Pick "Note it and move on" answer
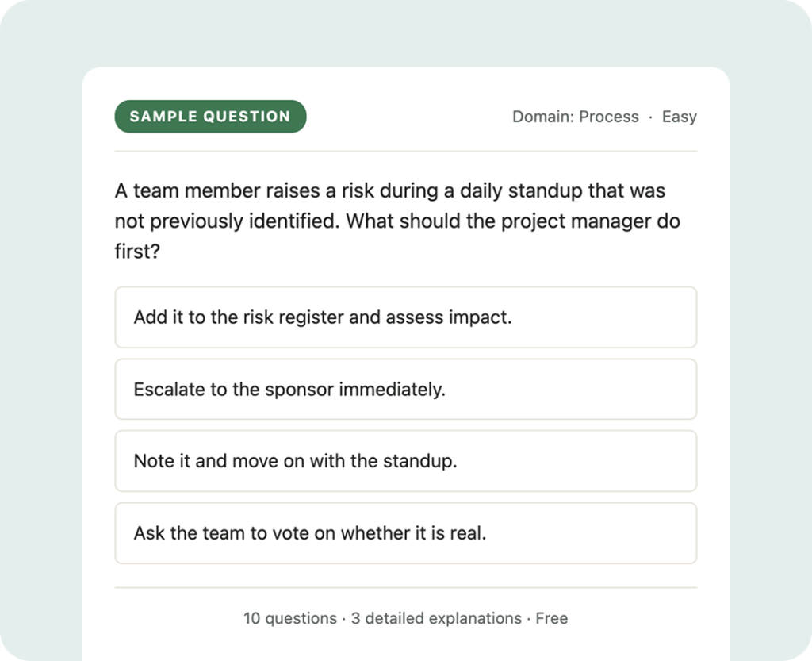This screenshot has width=812, height=661. [405, 461]
